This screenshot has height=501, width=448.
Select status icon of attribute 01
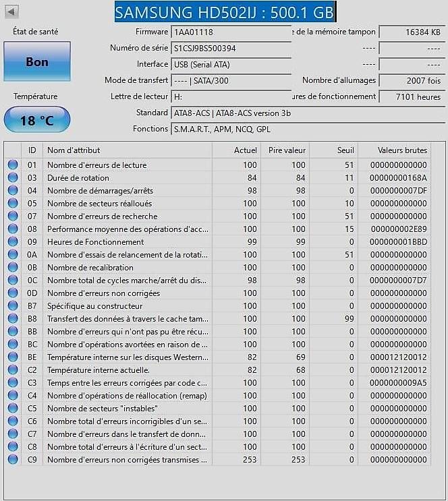[13, 165]
